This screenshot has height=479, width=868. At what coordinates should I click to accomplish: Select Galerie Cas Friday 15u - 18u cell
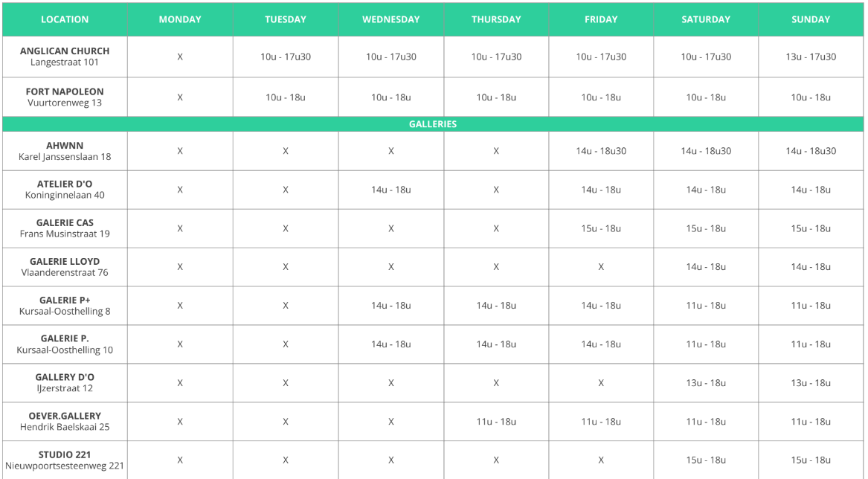coord(601,228)
